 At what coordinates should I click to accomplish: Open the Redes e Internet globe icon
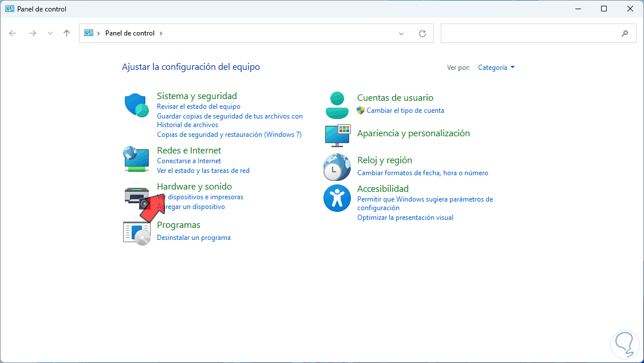tap(136, 159)
